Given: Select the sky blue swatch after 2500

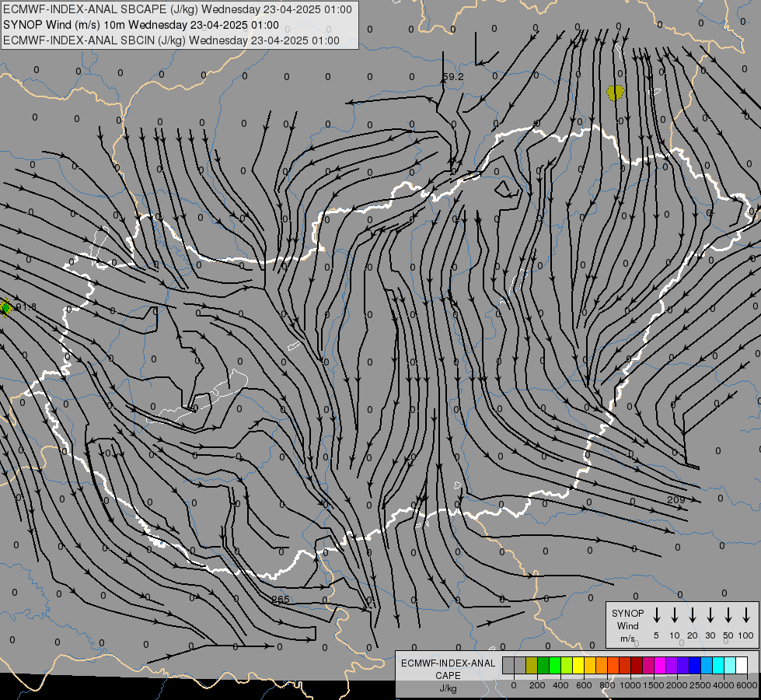Looking at the screenshot, I should tap(707, 665).
